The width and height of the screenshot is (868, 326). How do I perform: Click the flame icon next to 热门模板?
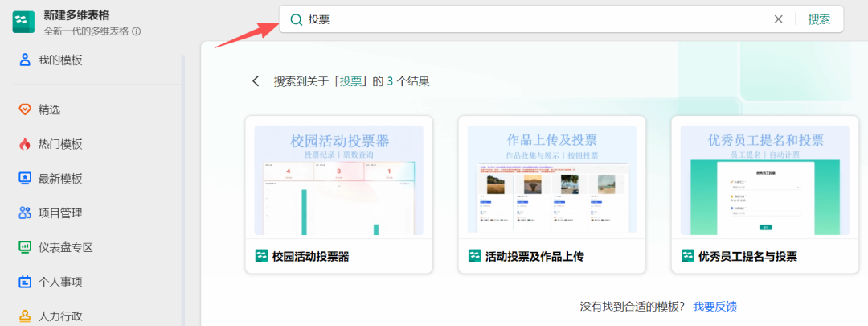pyautogui.click(x=25, y=144)
